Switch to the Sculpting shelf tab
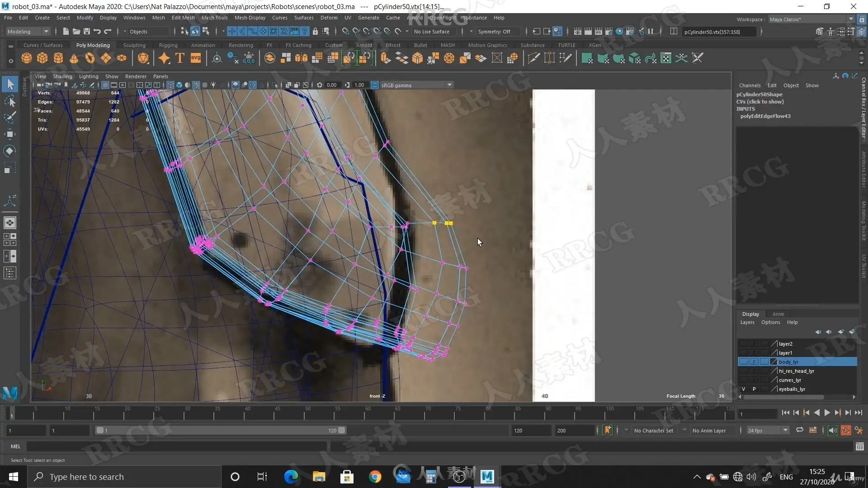The image size is (868, 488). click(134, 45)
